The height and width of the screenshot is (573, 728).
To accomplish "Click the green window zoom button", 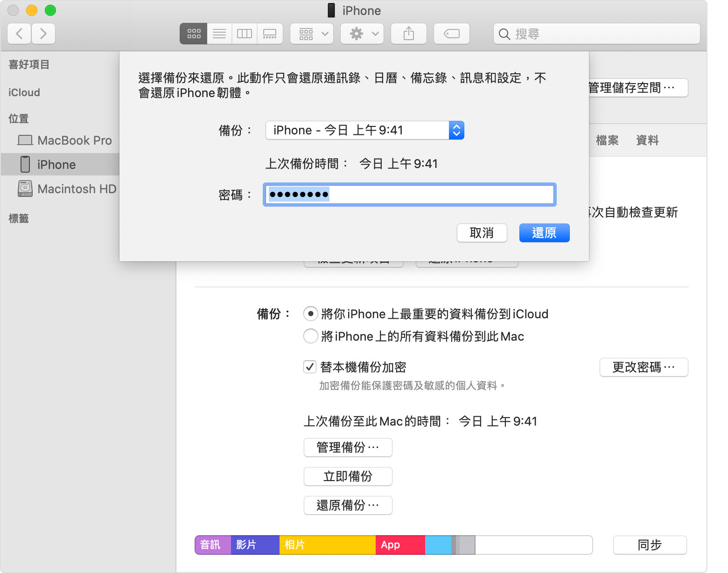I will (x=50, y=10).
